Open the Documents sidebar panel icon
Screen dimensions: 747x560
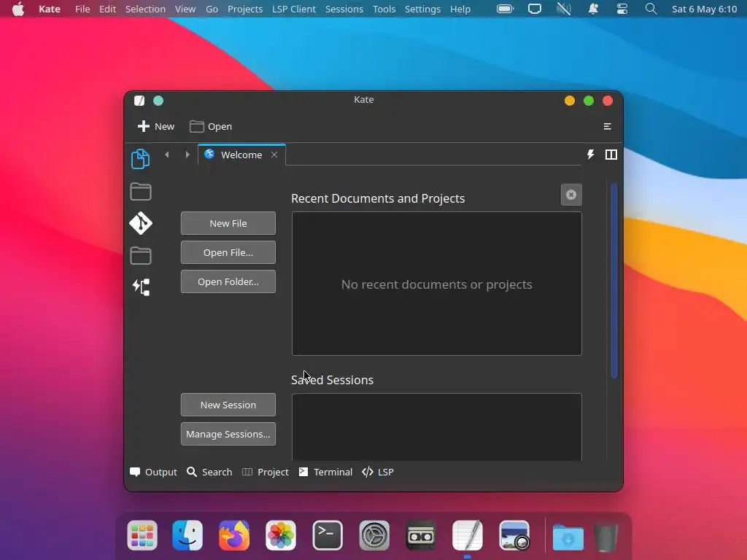point(141,159)
